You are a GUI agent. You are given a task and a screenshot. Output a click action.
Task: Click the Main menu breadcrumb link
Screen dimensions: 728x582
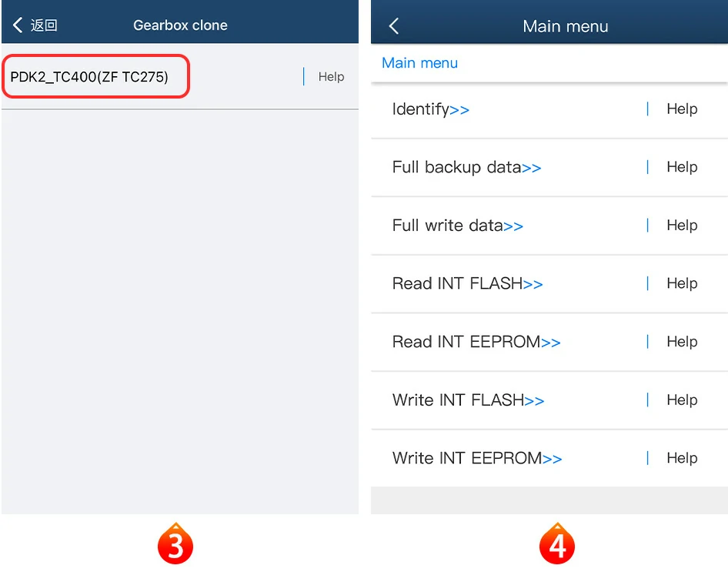(x=419, y=63)
